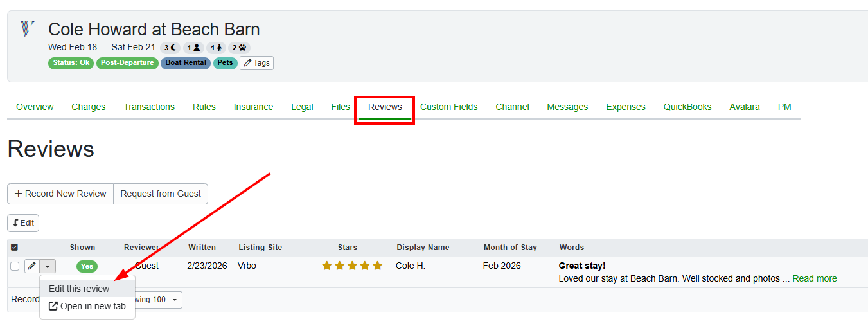Open the Files tab
868x326 pixels.
341,107
